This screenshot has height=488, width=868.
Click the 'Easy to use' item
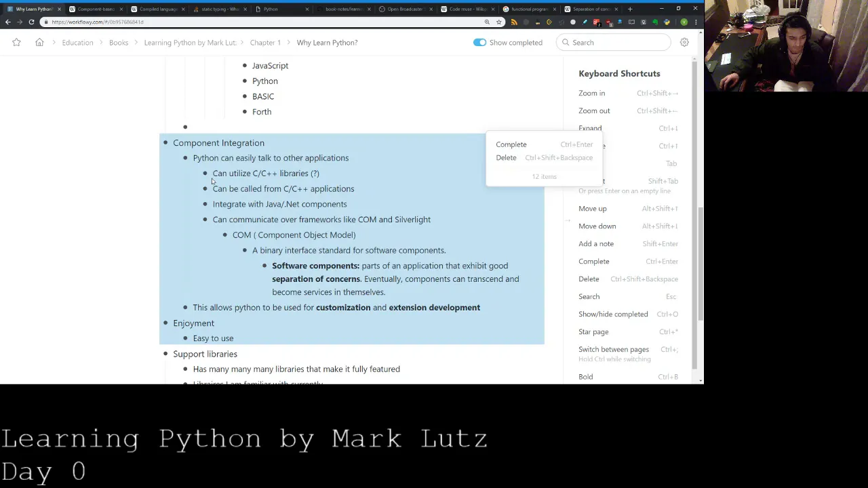point(213,338)
